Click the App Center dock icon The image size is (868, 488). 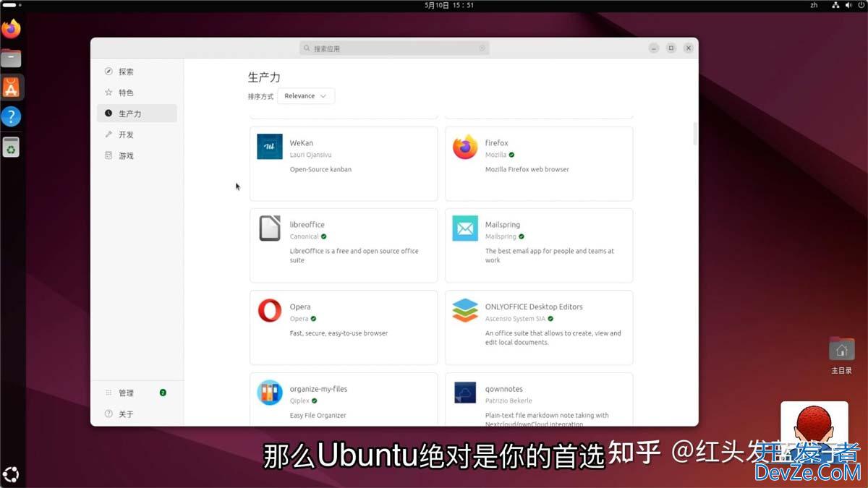pyautogui.click(x=11, y=87)
